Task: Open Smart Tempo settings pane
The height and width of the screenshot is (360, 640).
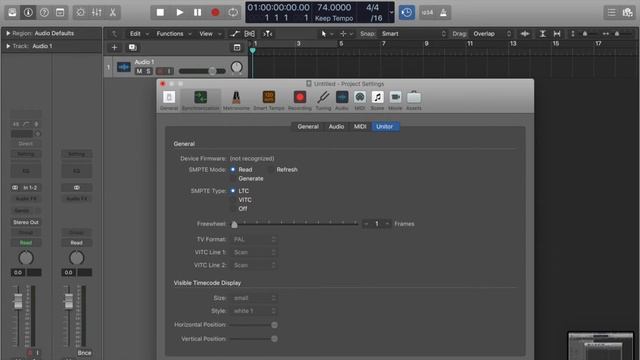Action: 269,100
